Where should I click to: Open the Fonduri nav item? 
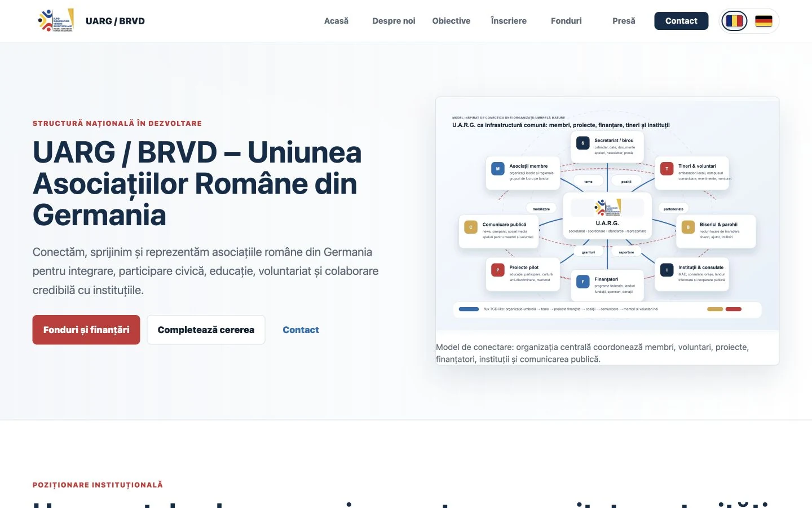pos(566,21)
